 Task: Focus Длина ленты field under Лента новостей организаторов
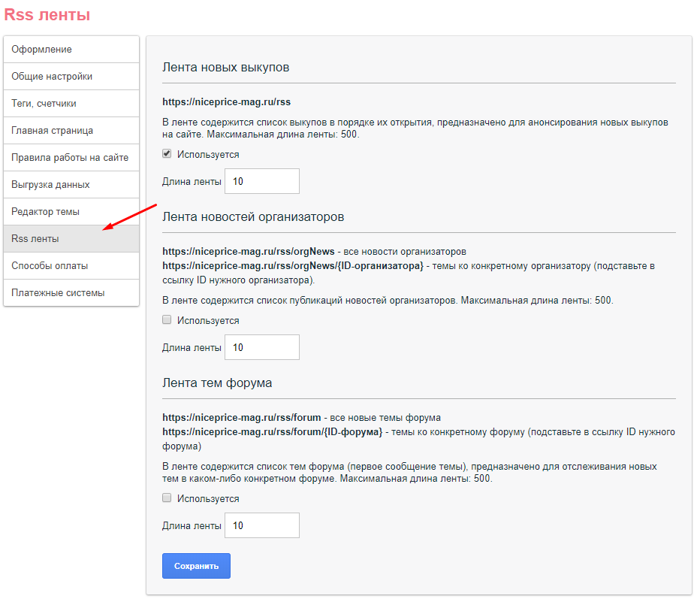point(262,347)
